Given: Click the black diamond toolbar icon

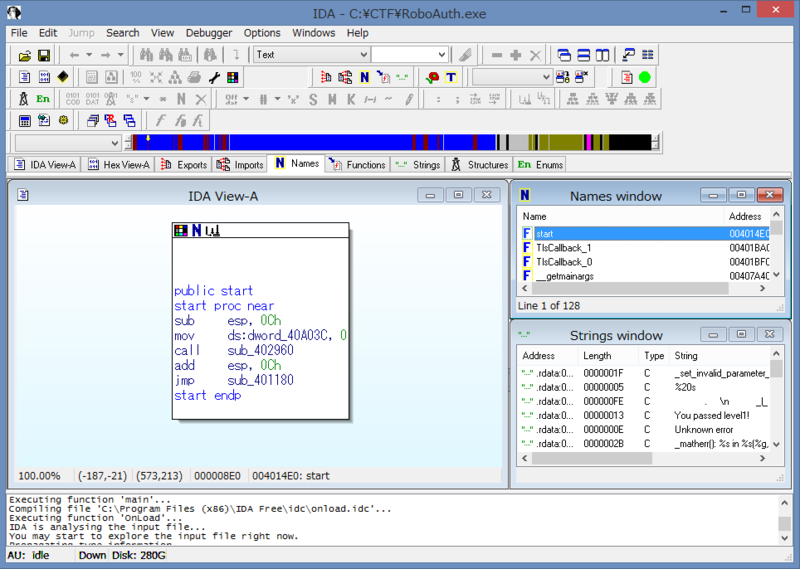Looking at the screenshot, I should click(x=63, y=77).
